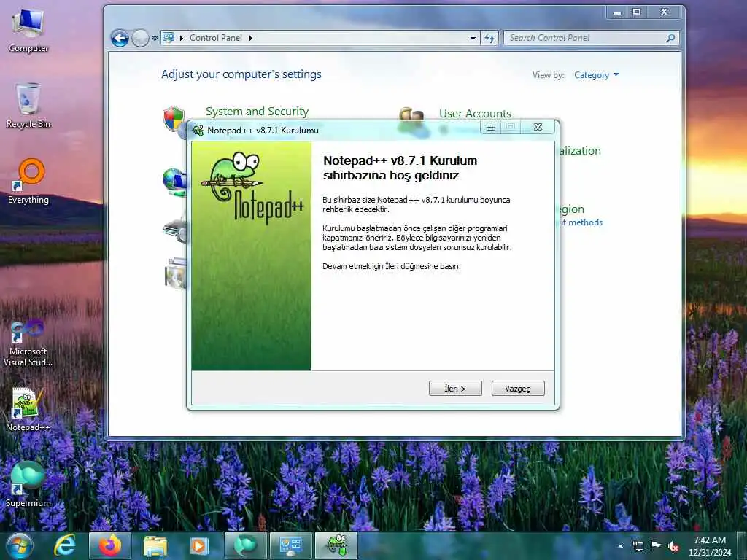
Task: Show hidden system tray icons
Action: [x=620, y=546]
